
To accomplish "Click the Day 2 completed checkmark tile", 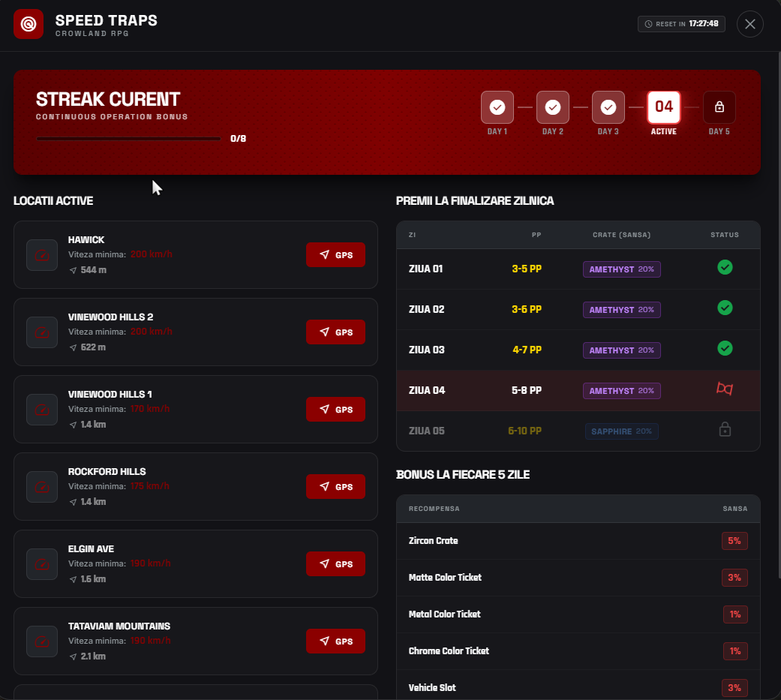I will (553, 107).
